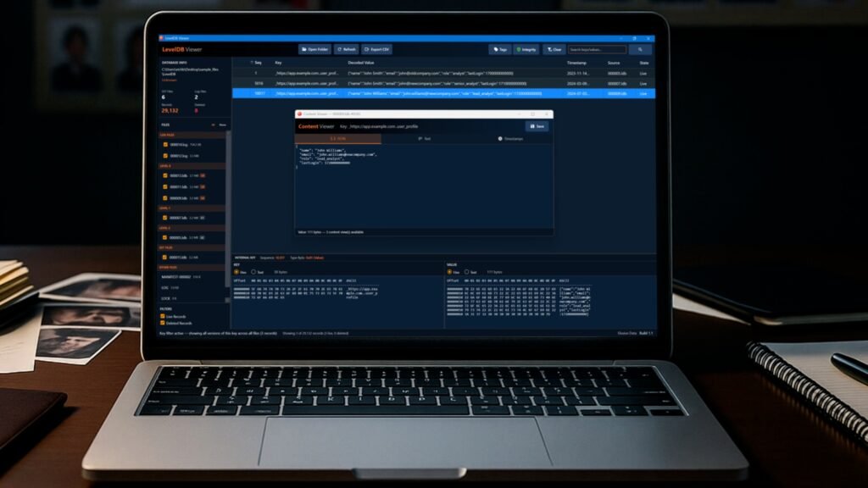Save content from Content Viewer
Image resolution: width=868 pixels, height=488 pixels.
click(x=537, y=126)
